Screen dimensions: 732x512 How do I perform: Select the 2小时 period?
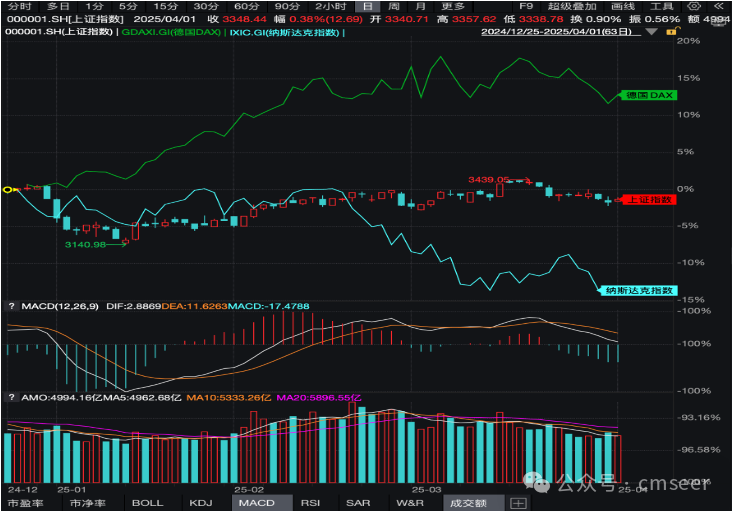click(331, 6)
